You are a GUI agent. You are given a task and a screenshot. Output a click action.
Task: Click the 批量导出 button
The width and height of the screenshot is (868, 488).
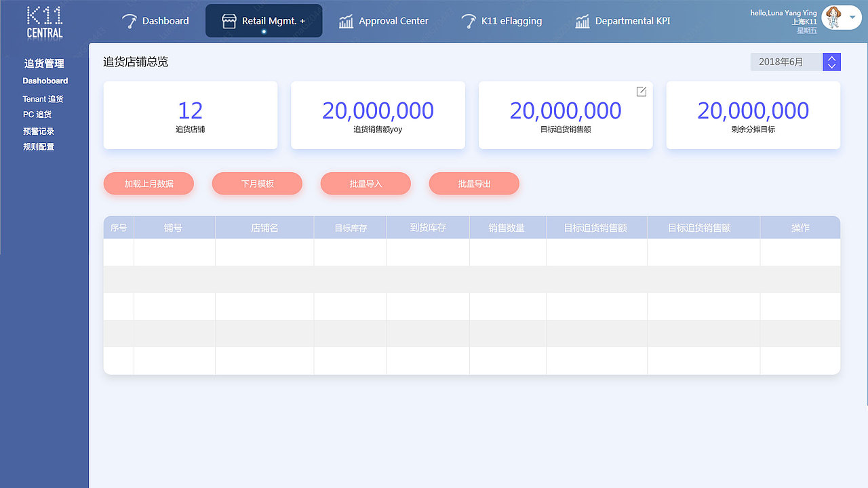click(474, 184)
